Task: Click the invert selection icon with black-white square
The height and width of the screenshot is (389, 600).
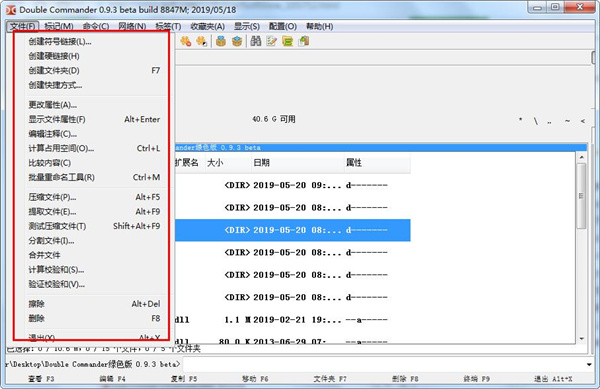Action: [201, 41]
